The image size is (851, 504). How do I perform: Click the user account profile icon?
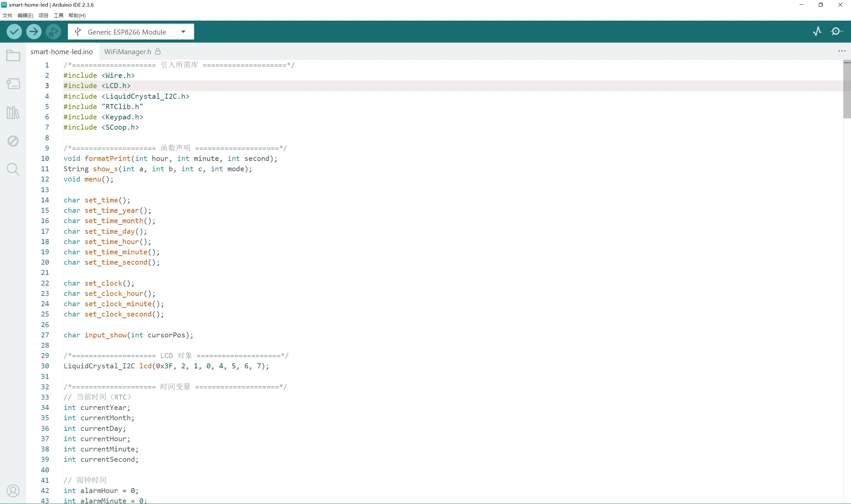click(13, 491)
